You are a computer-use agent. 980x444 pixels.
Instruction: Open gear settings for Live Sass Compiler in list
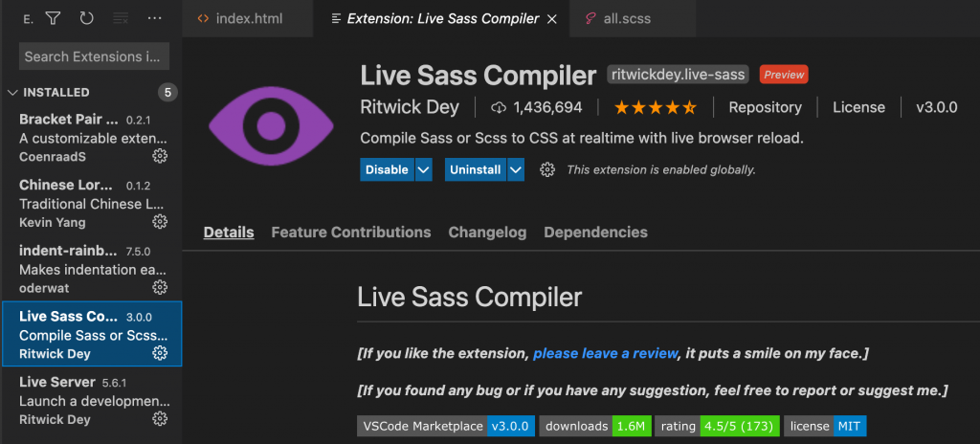[x=160, y=353]
